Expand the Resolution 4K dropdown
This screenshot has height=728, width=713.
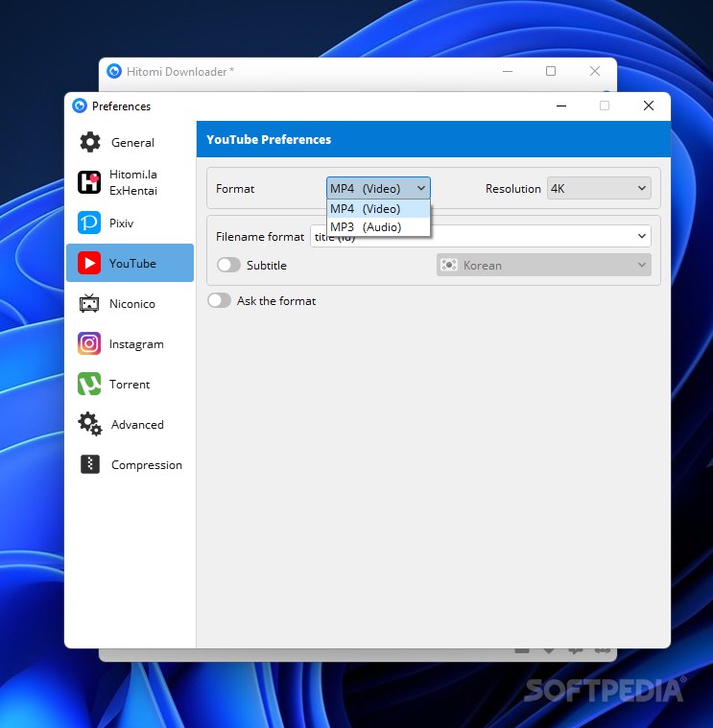pyautogui.click(x=599, y=189)
